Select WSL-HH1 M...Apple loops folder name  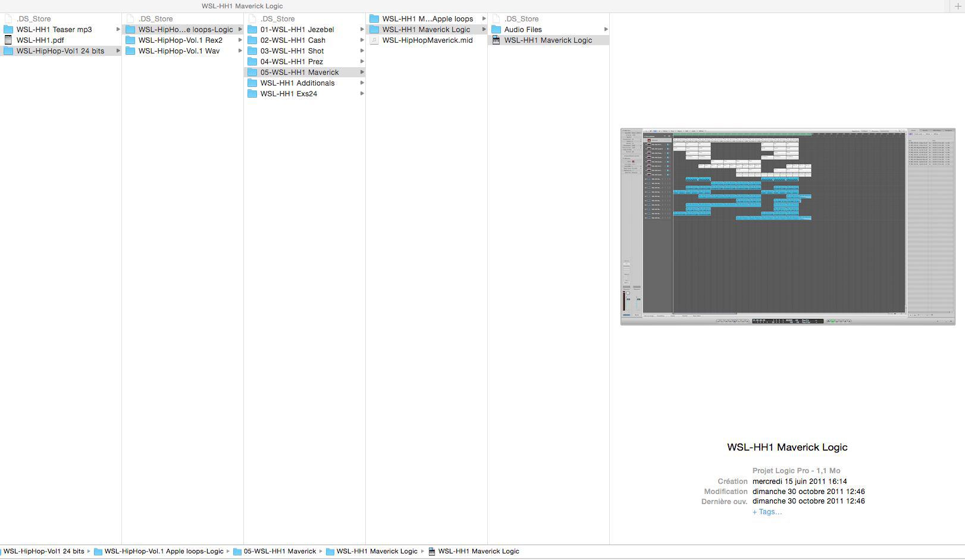pos(428,18)
